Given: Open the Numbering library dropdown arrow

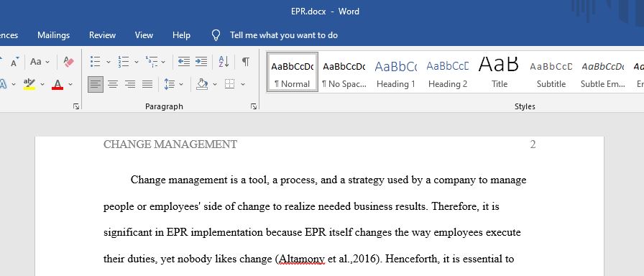Looking at the screenshot, I should click(137, 62).
